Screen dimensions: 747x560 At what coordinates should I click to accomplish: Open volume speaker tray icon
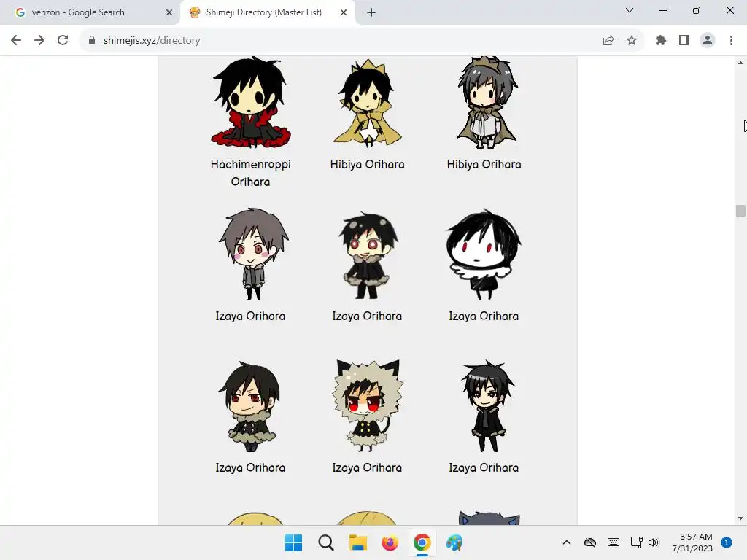(x=654, y=542)
